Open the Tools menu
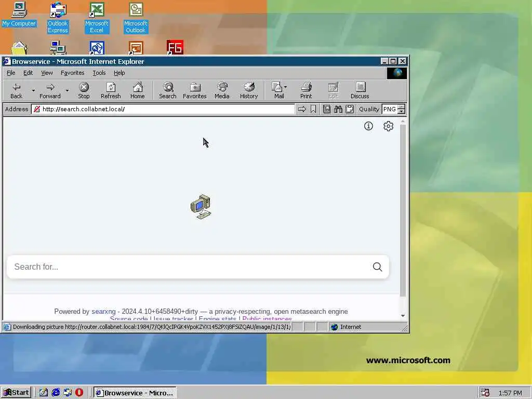The width and height of the screenshot is (532, 399). tap(99, 73)
